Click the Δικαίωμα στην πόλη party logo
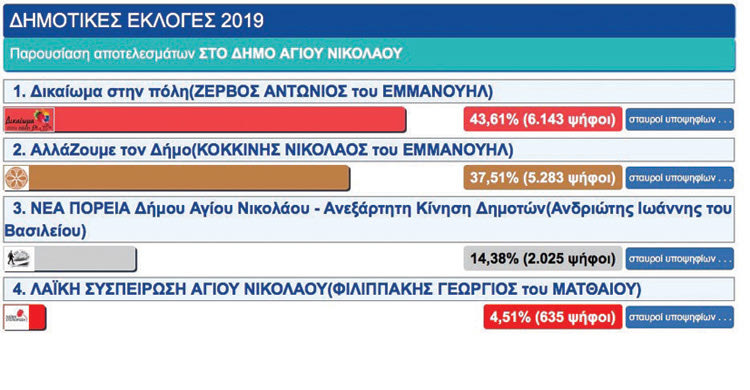 [29, 120]
